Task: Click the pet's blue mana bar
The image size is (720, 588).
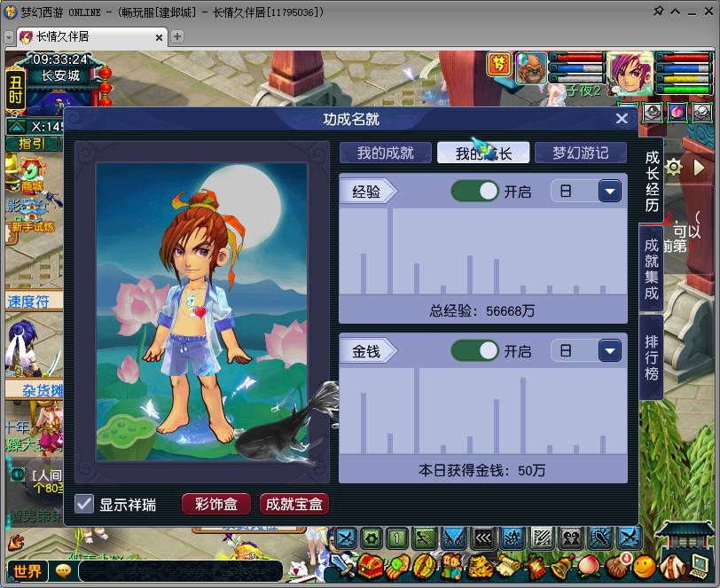Action: pyautogui.click(x=576, y=68)
